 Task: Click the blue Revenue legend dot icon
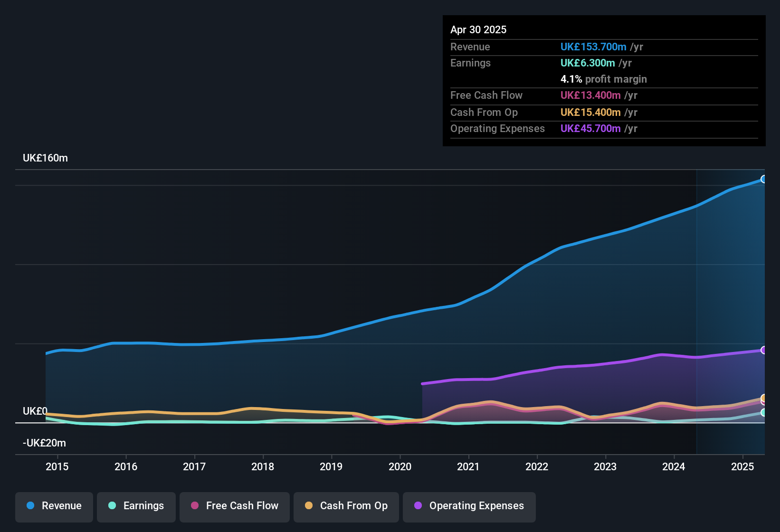pyautogui.click(x=30, y=506)
